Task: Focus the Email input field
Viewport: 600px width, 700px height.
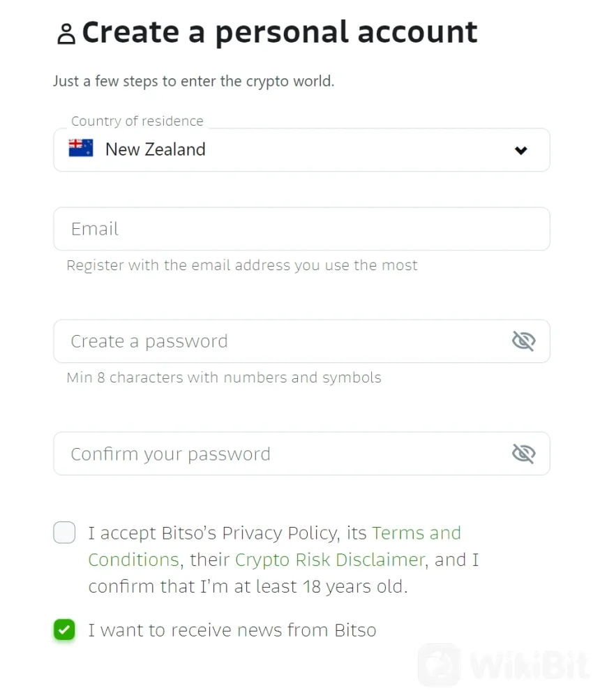Action: coord(300,229)
